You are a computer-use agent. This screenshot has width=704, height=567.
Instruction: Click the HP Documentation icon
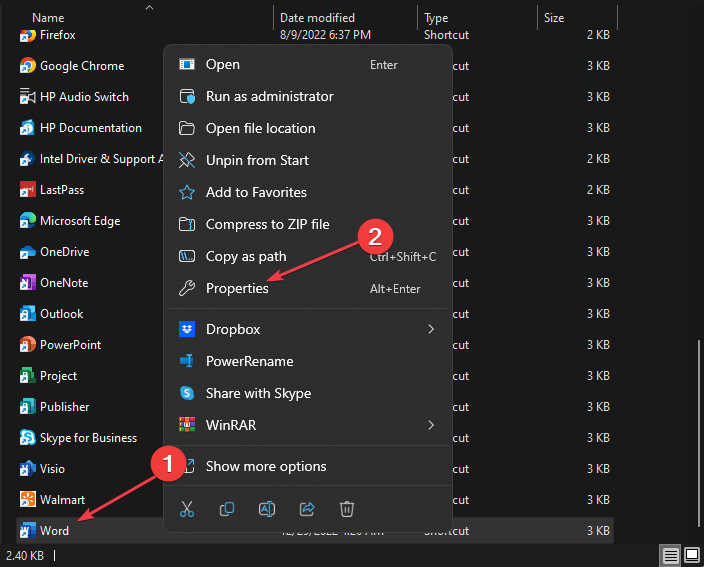27,128
